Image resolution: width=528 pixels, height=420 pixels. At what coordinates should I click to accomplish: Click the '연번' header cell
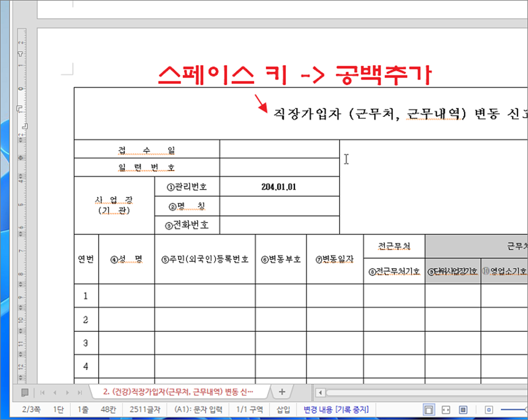tap(86, 259)
